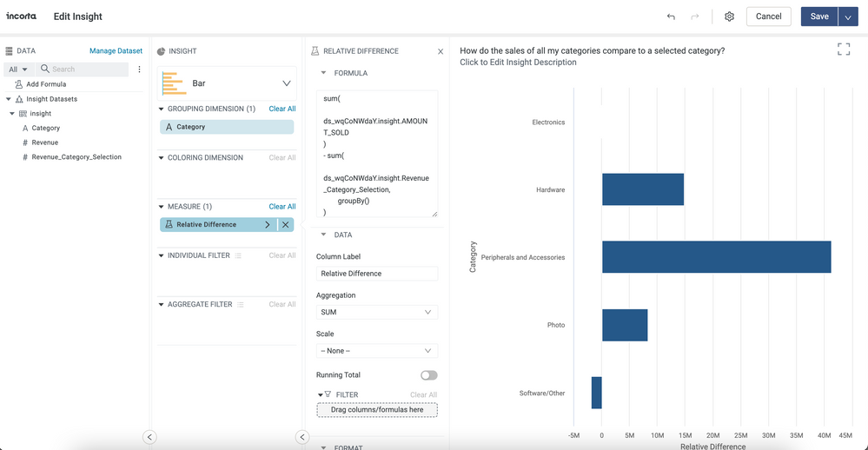Image resolution: width=868 pixels, height=450 pixels.
Task: Remove the Relative Difference measure pill
Action: pos(286,224)
